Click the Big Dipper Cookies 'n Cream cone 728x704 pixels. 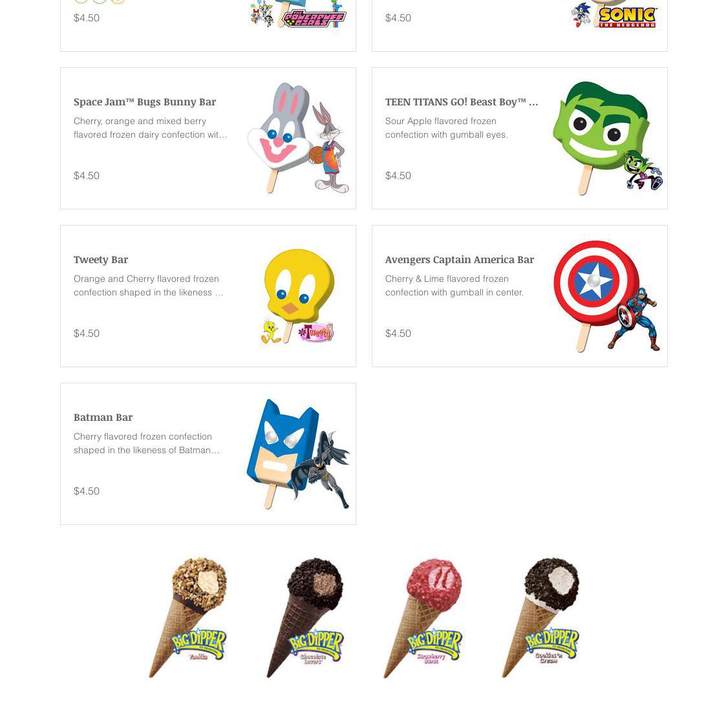point(541,617)
